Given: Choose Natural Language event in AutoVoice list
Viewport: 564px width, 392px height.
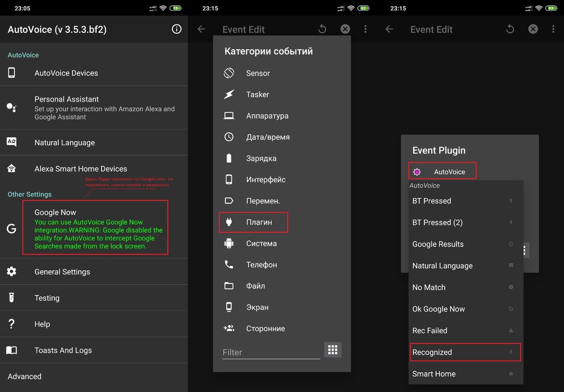Looking at the screenshot, I should pos(465,266).
